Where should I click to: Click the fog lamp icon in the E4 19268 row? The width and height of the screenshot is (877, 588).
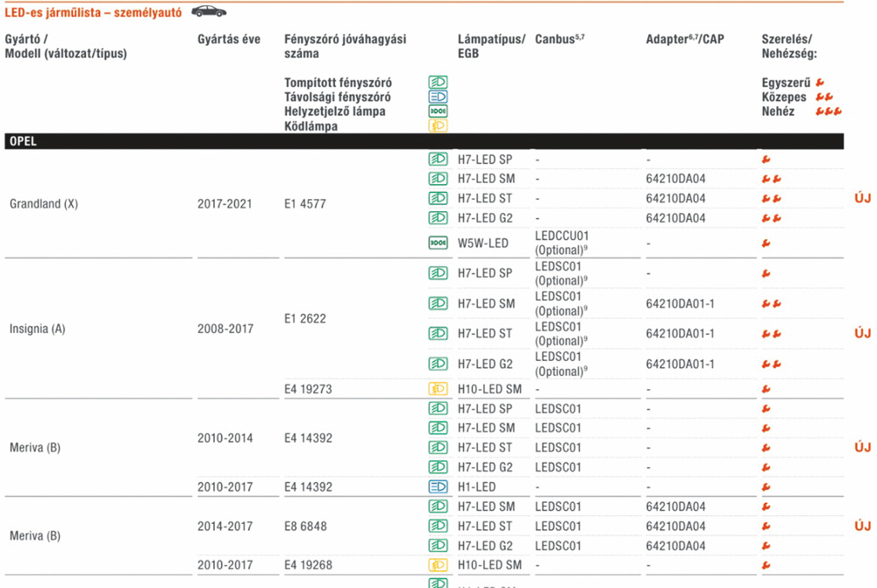click(x=438, y=565)
